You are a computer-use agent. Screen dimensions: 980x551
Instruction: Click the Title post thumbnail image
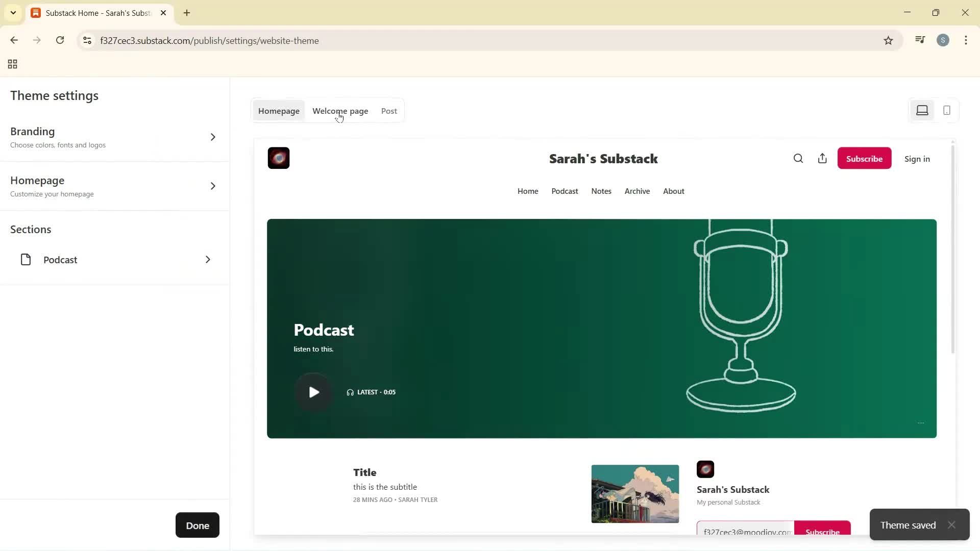pos(635,494)
